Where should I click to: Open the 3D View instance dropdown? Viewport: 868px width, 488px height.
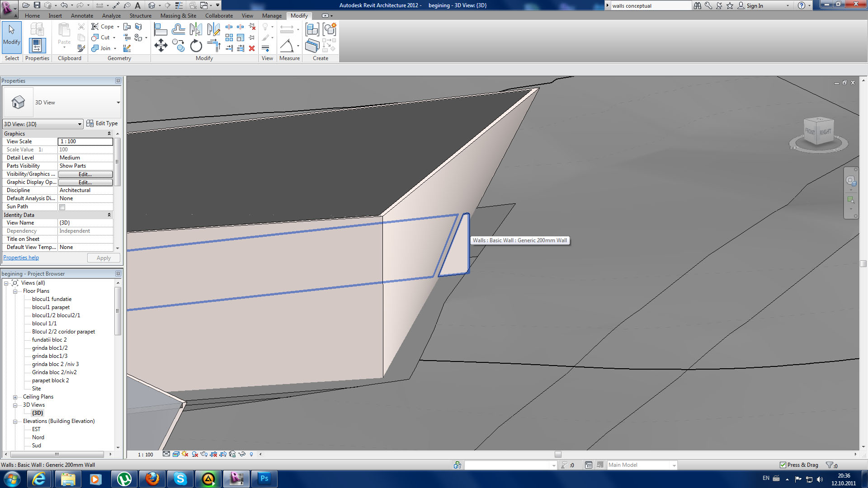point(80,124)
